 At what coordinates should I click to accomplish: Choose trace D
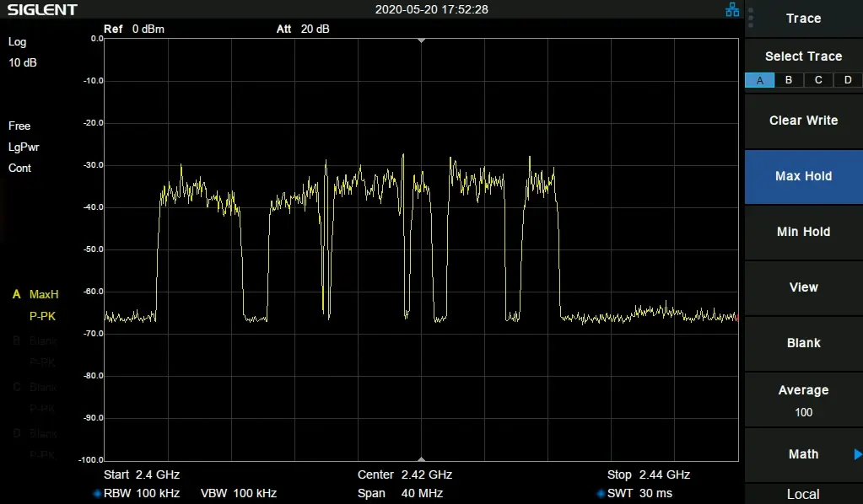point(848,80)
